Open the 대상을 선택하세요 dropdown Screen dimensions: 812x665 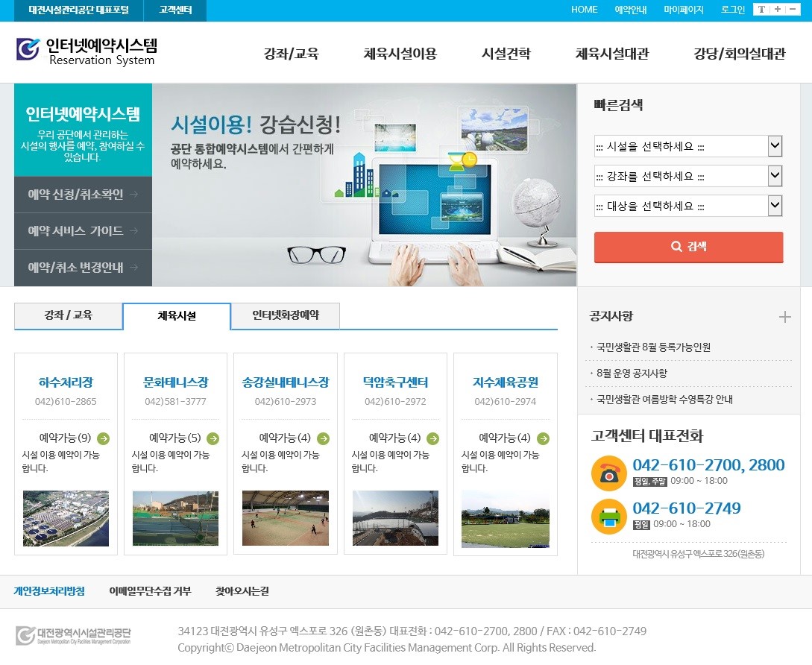pos(687,207)
